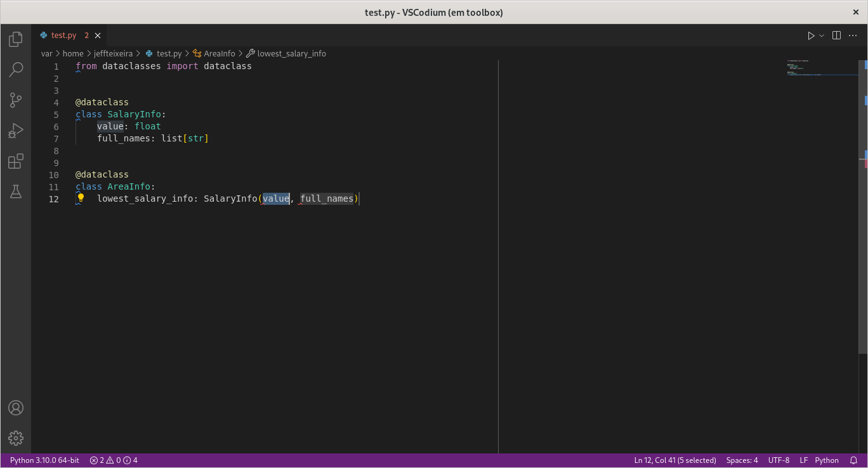Viewport: 868px width, 468px height.
Task: Open the Explorer sidebar icon
Action: [15, 39]
